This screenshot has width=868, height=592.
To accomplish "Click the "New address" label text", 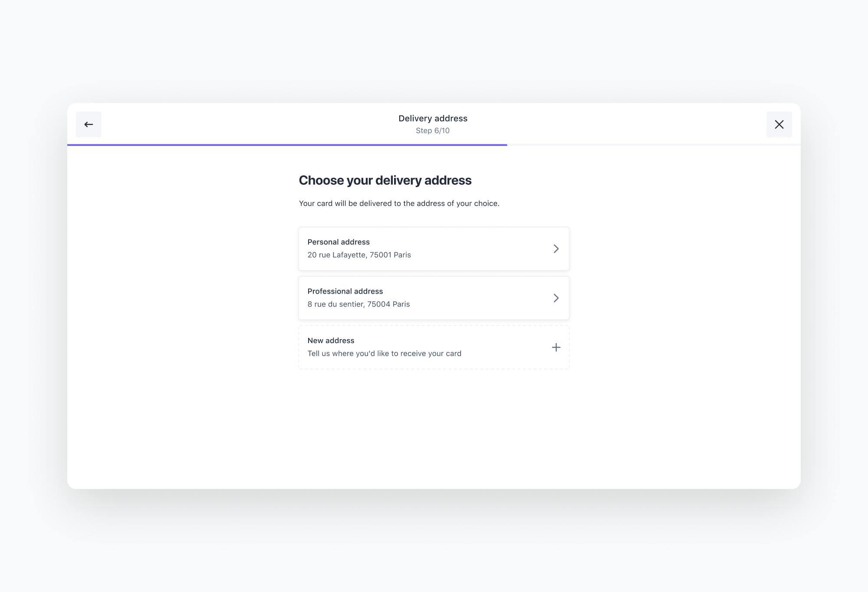I will click(331, 340).
